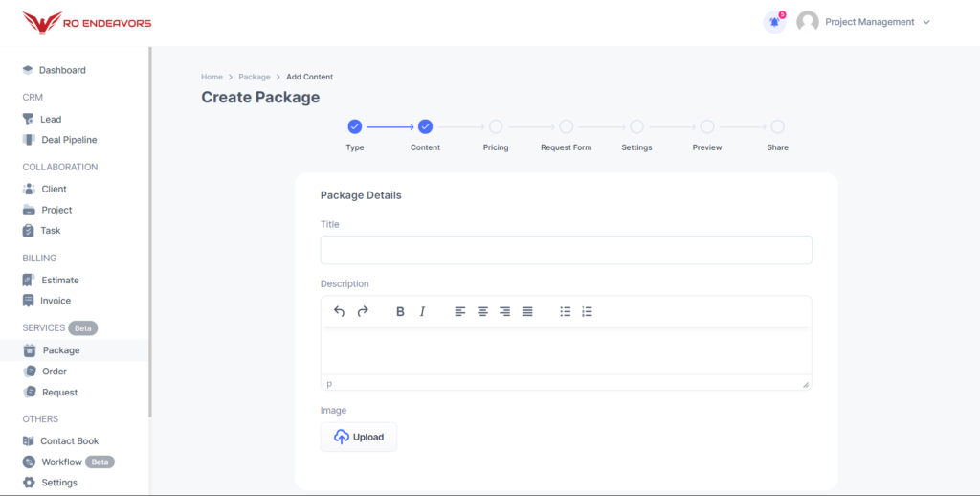Select the Pricing step circle

point(496,126)
